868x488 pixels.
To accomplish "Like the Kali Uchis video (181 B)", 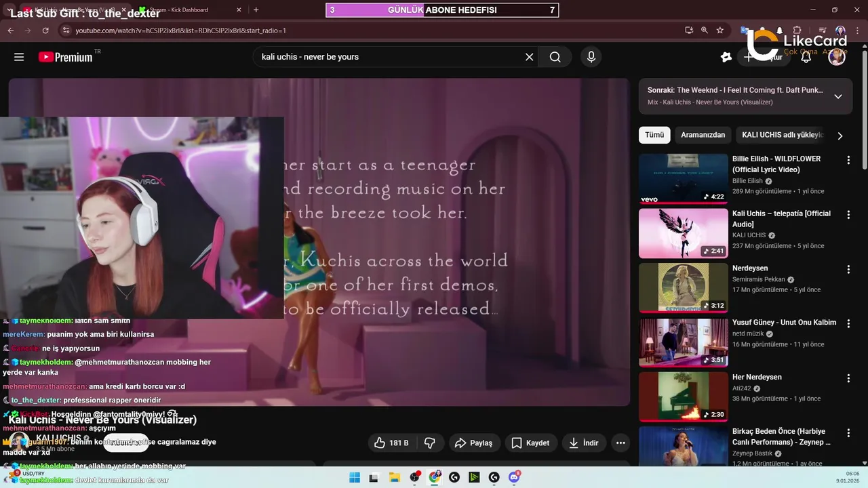I will [x=393, y=443].
